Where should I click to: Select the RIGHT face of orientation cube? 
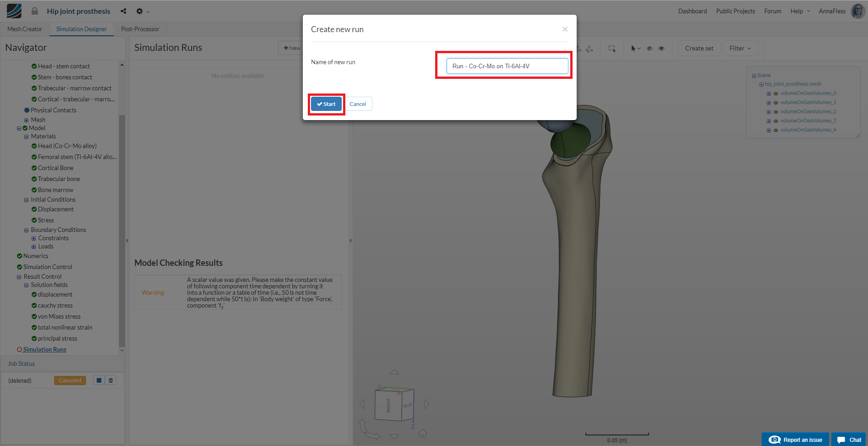click(x=388, y=405)
